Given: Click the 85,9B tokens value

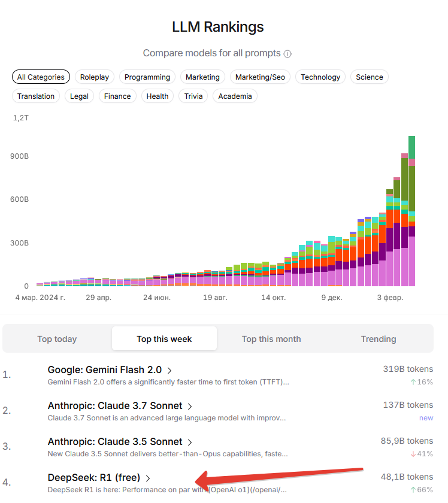Looking at the screenshot, I should tap(407, 441).
